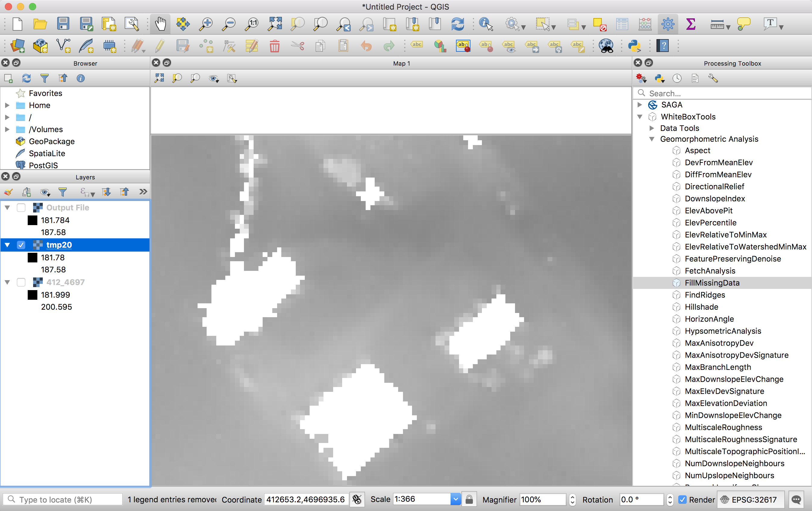Expand Data Tools group
Screen dimensions: 812x511
coord(651,128)
